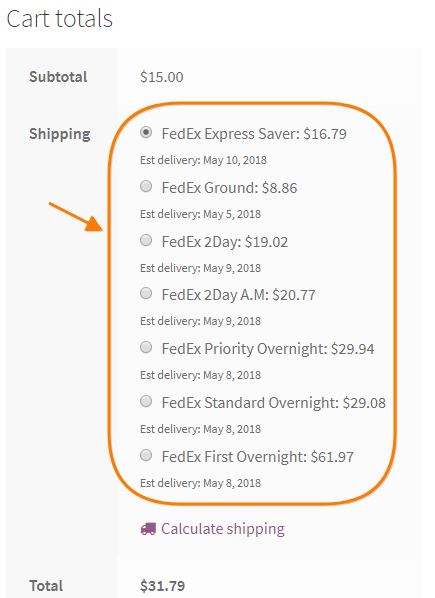Click the FedEx Ground: $8.86 label
Screen dimensions: 435x598
(x=229, y=188)
